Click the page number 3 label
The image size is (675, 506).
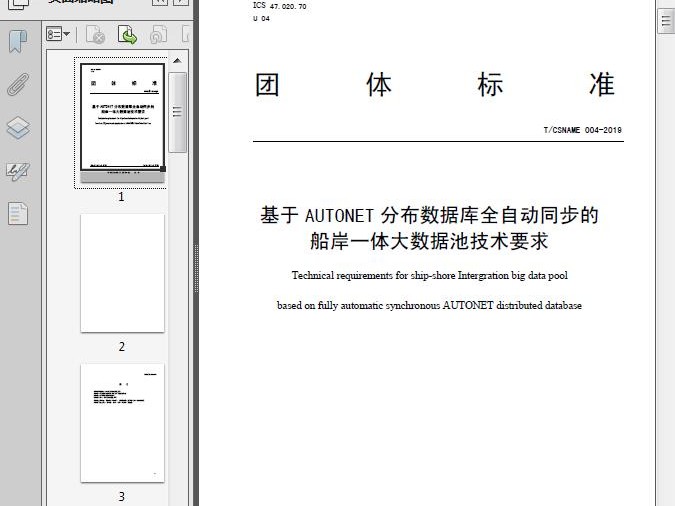coord(122,497)
